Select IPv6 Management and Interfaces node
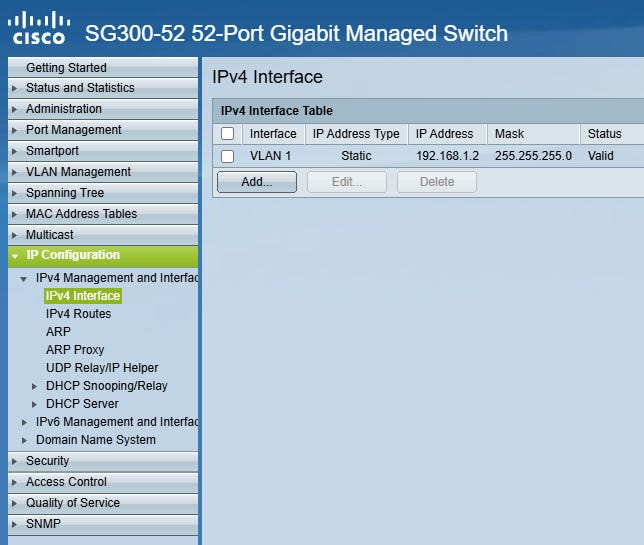Viewport: 644px width, 545px height. coord(117,422)
